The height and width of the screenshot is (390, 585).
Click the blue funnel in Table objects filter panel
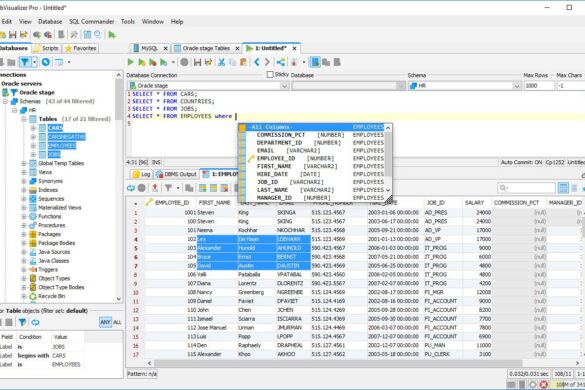22,322
